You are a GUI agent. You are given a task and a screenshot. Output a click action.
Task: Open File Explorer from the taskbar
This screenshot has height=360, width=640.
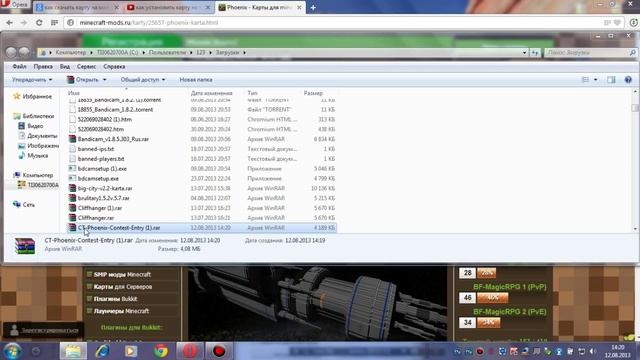click(73, 351)
